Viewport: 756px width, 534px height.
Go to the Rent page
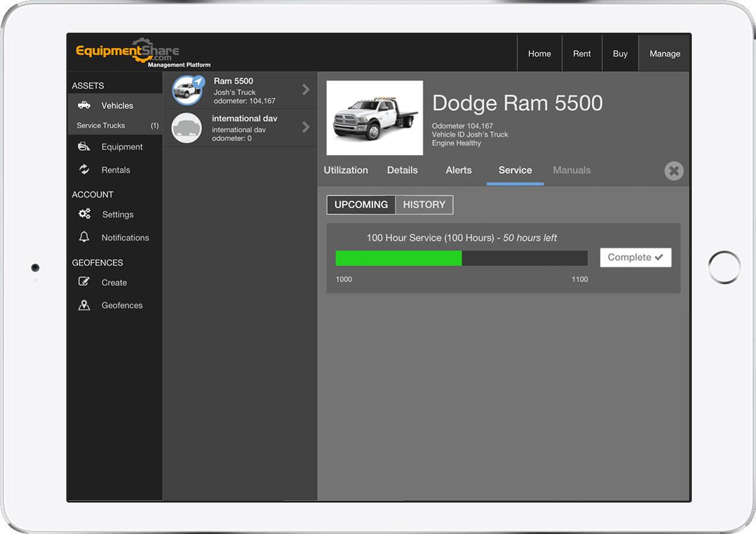pos(581,54)
